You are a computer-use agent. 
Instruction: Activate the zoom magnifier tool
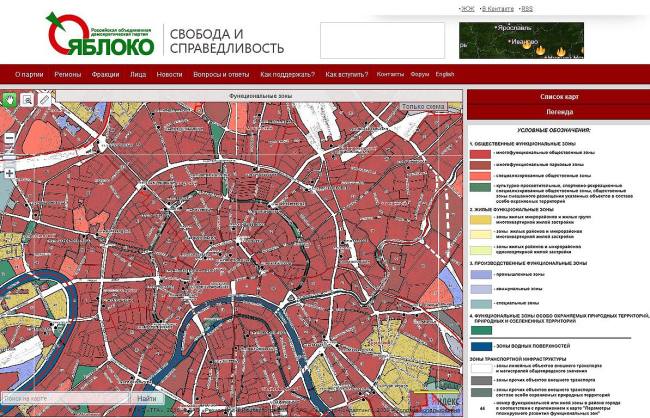27,100
